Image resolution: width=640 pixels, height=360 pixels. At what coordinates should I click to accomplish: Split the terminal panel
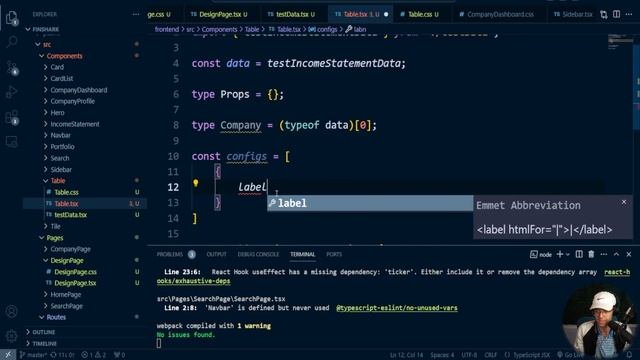pyautogui.click(x=579, y=254)
